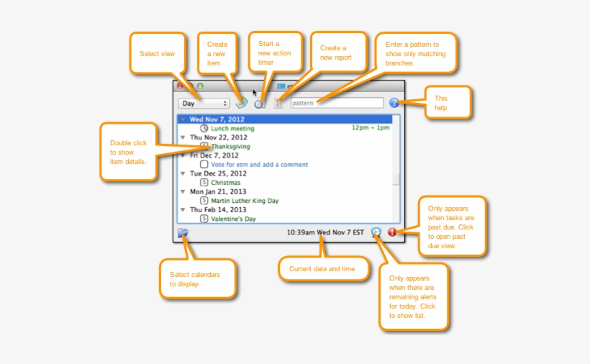Click the create new item icon
The width and height of the screenshot is (590, 364).
(242, 104)
